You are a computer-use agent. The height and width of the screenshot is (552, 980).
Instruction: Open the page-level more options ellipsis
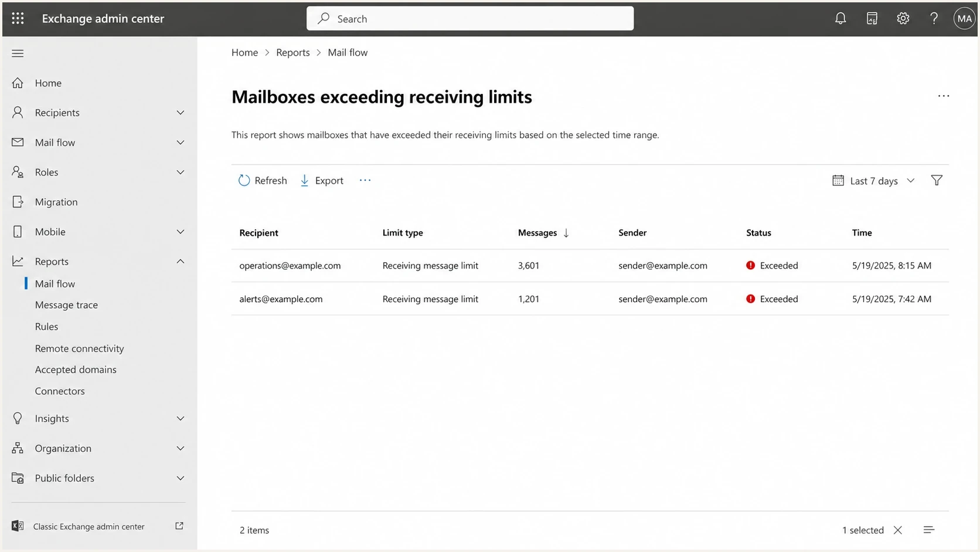944,96
